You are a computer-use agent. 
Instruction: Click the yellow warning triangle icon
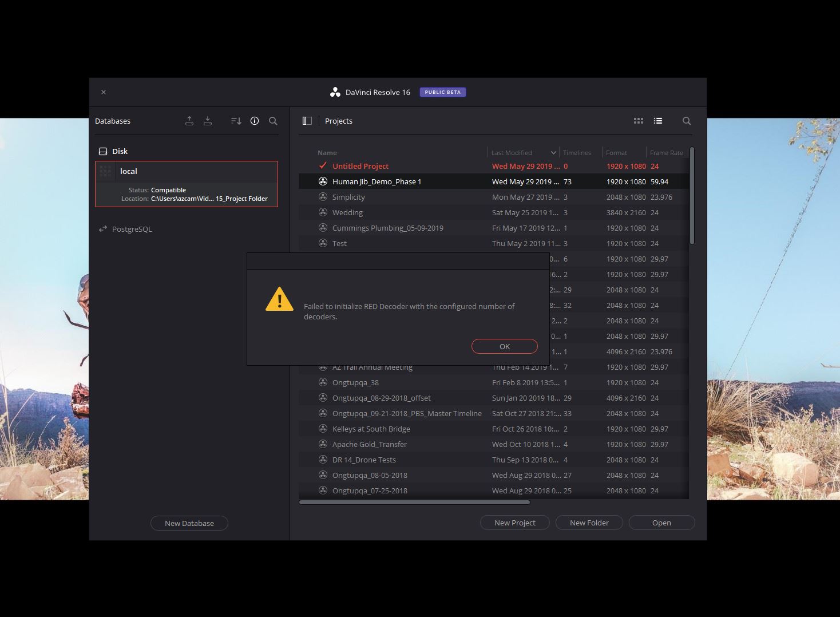pos(279,299)
